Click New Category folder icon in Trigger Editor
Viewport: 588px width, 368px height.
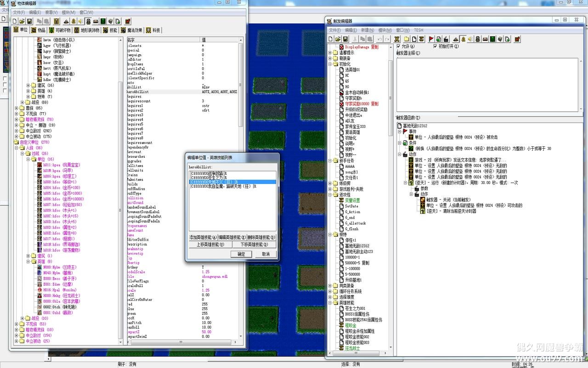(x=407, y=39)
